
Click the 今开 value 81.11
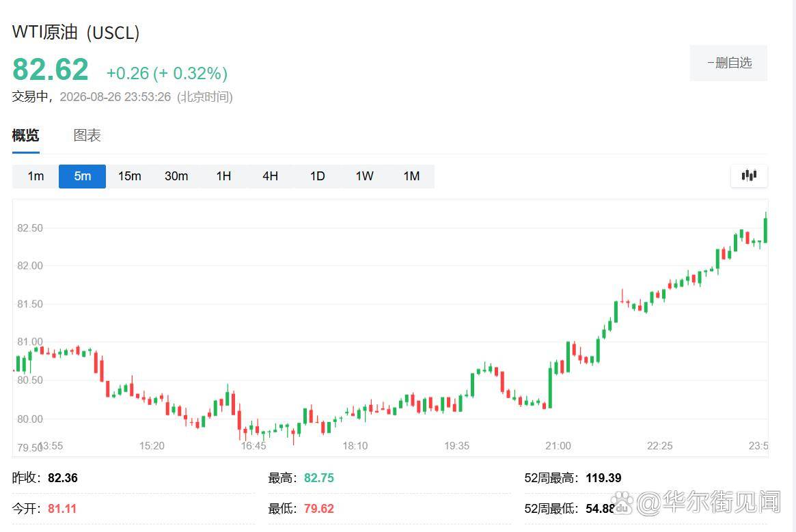[x=62, y=509]
